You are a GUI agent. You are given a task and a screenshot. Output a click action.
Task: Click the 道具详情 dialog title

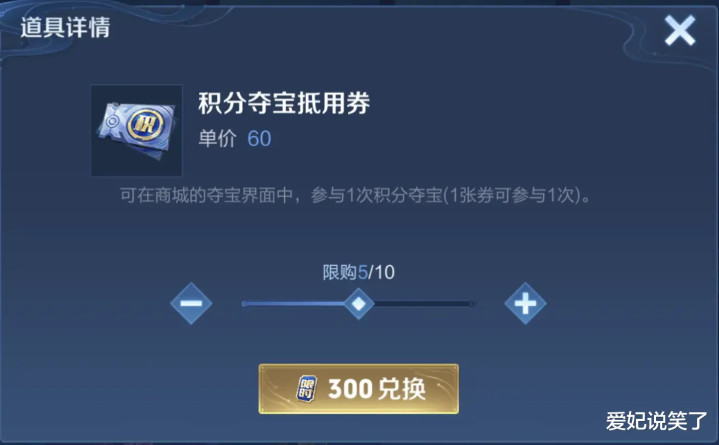[x=65, y=27]
